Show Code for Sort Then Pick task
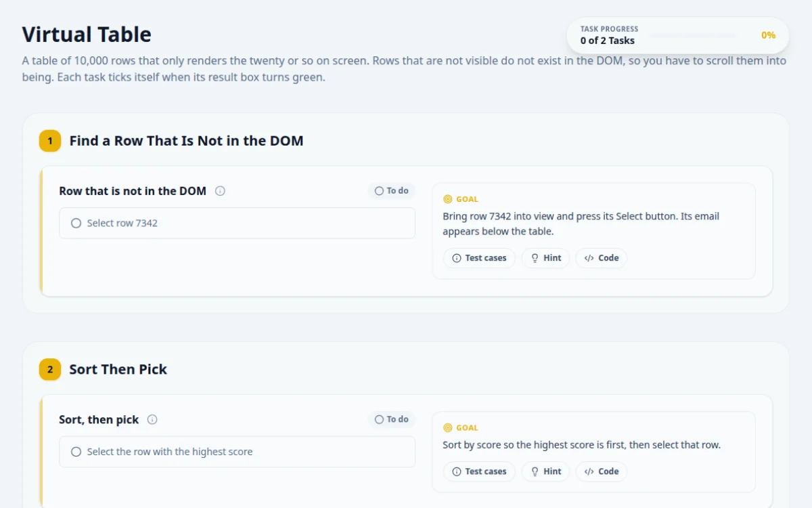 [x=602, y=471]
